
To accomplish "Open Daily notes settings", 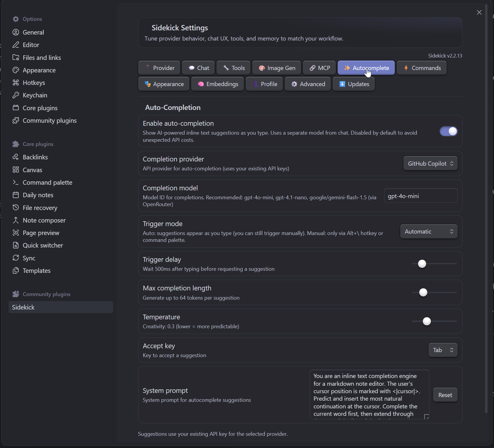I will [x=38, y=195].
